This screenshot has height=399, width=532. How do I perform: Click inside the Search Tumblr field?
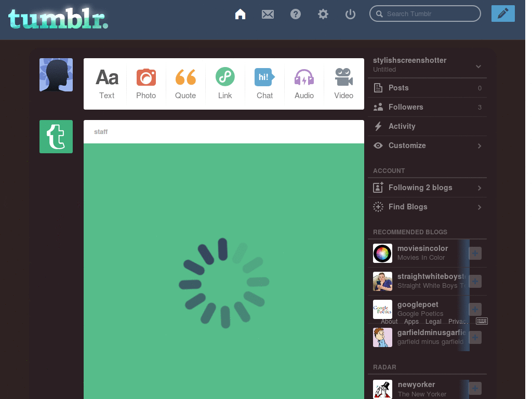tap(425, 14)
